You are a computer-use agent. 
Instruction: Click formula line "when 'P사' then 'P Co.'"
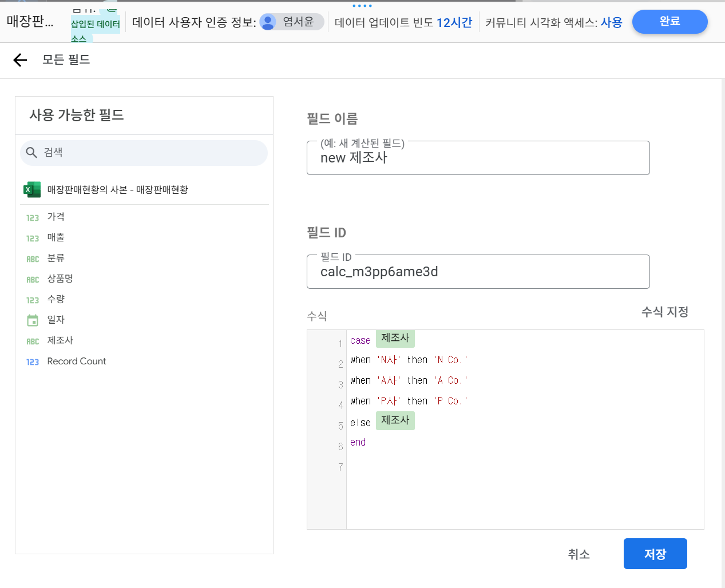pos(409,401)
